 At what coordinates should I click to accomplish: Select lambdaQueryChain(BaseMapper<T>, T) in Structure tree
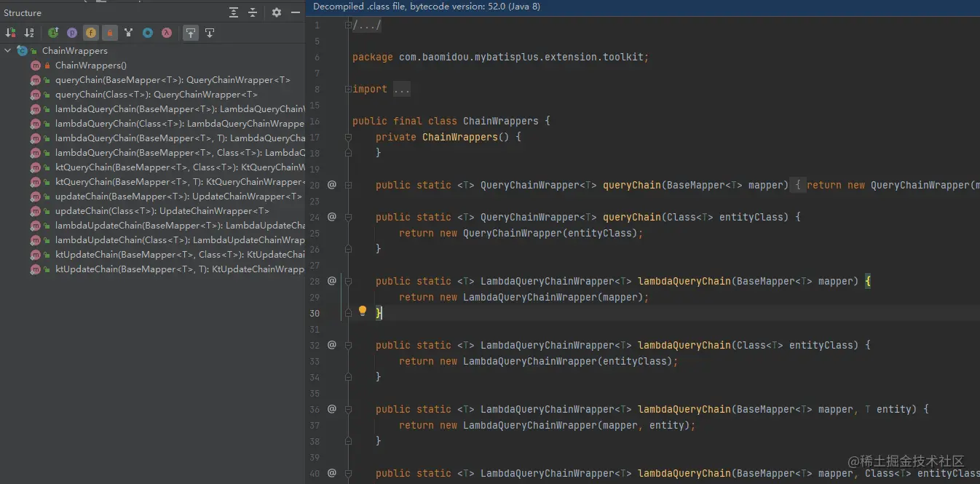(153, 138)
